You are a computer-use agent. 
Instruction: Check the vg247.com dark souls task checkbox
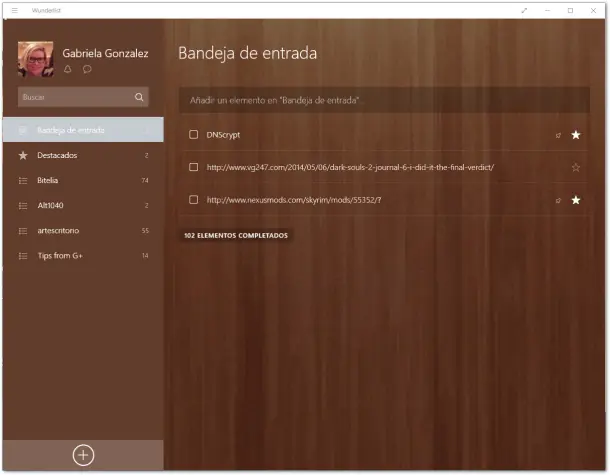(x=193, y=167)
